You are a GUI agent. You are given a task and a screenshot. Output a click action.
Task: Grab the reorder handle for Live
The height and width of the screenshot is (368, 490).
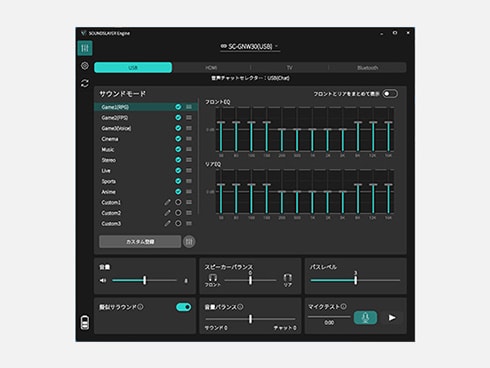(x=189, y=171)
